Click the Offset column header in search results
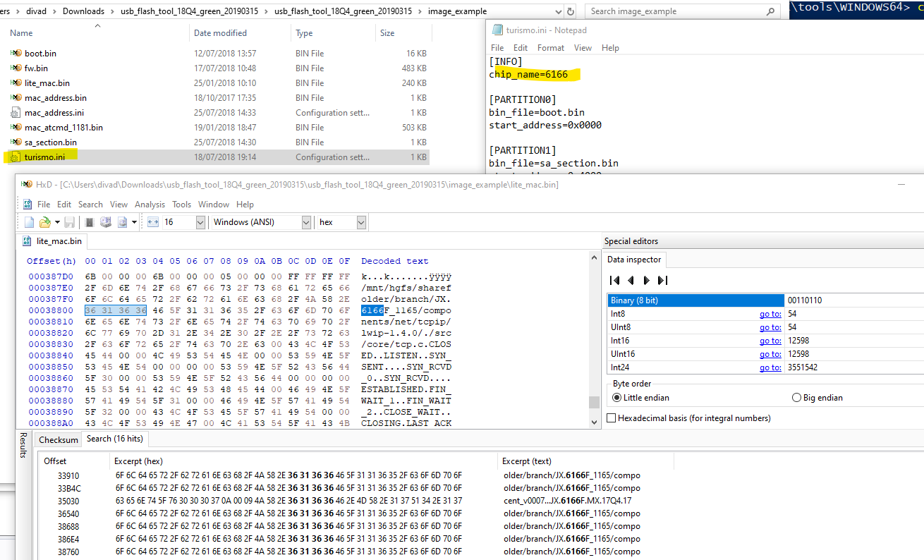 tap(73, 461)
